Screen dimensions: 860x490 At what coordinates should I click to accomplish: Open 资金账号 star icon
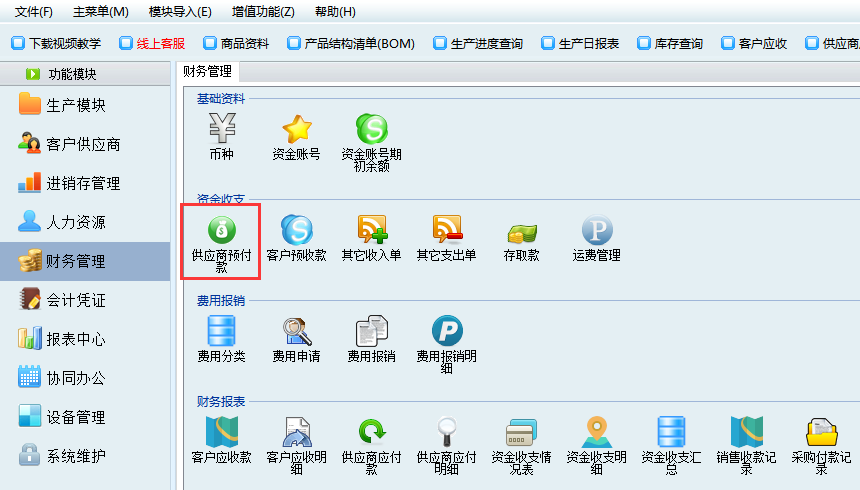297,130
